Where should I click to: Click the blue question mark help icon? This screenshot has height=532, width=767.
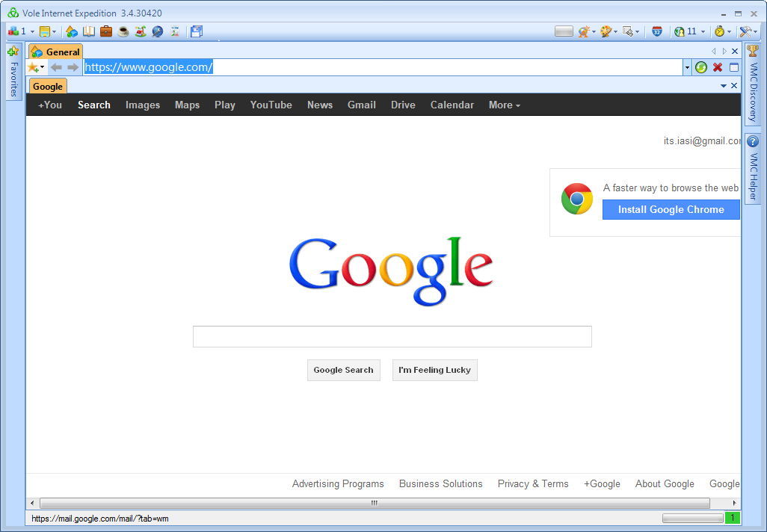pyautogui.click(x=753, y=142)
